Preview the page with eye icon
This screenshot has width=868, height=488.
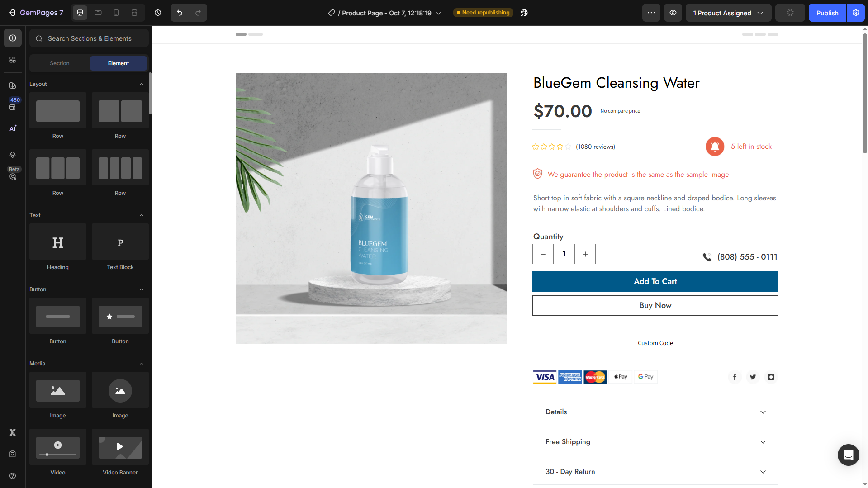[x=673, y=13]
